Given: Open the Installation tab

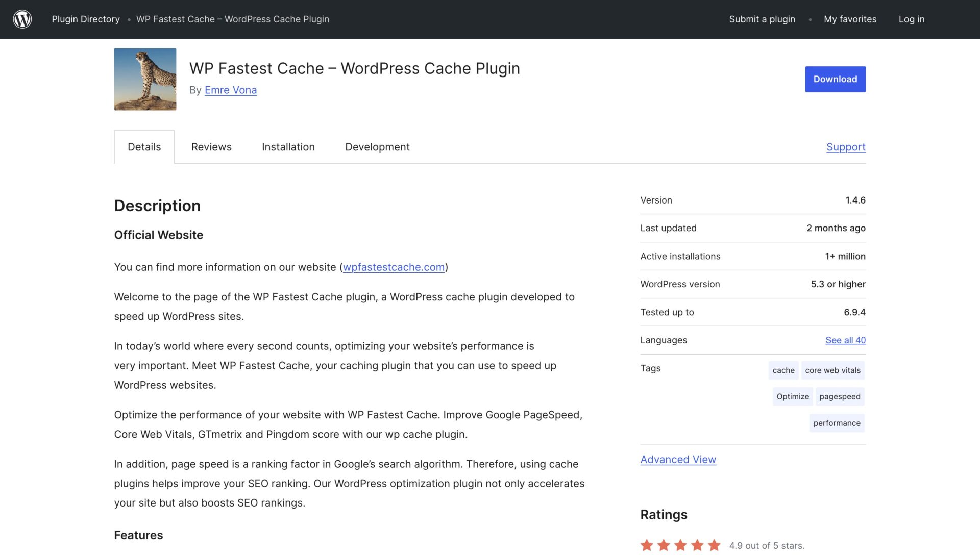Looking at the screenshot, I should [x=288, y=147].
